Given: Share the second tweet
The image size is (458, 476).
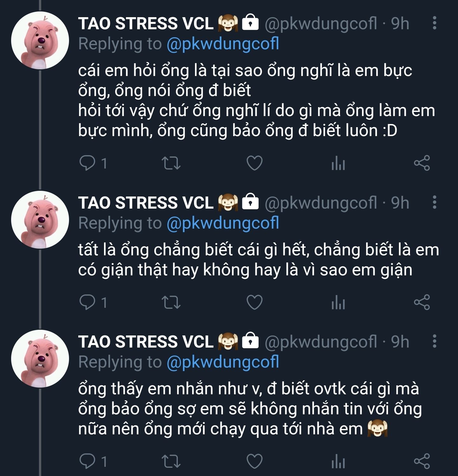Looking at the screenshot, I should (422, 302).
